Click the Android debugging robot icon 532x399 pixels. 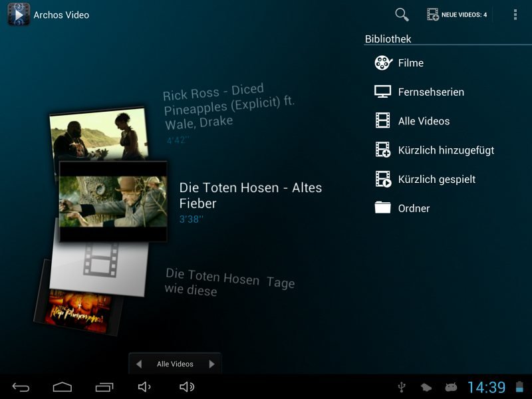tap(451, 387)
